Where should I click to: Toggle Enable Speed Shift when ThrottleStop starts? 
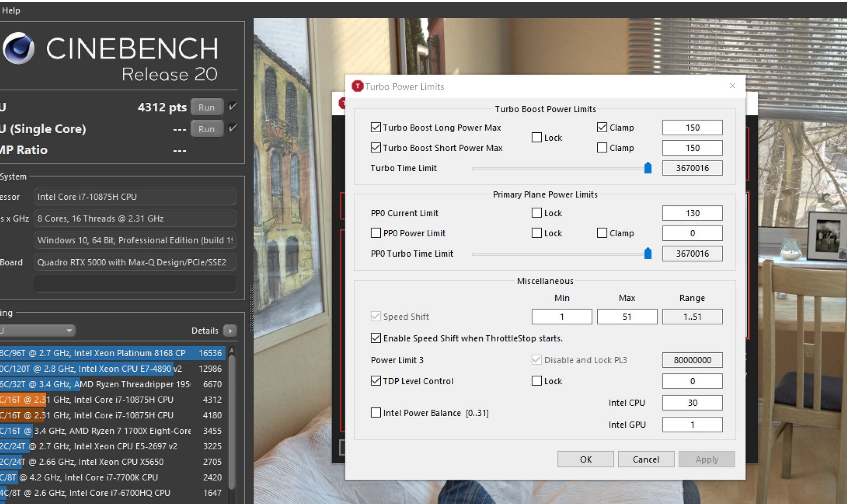376,338
